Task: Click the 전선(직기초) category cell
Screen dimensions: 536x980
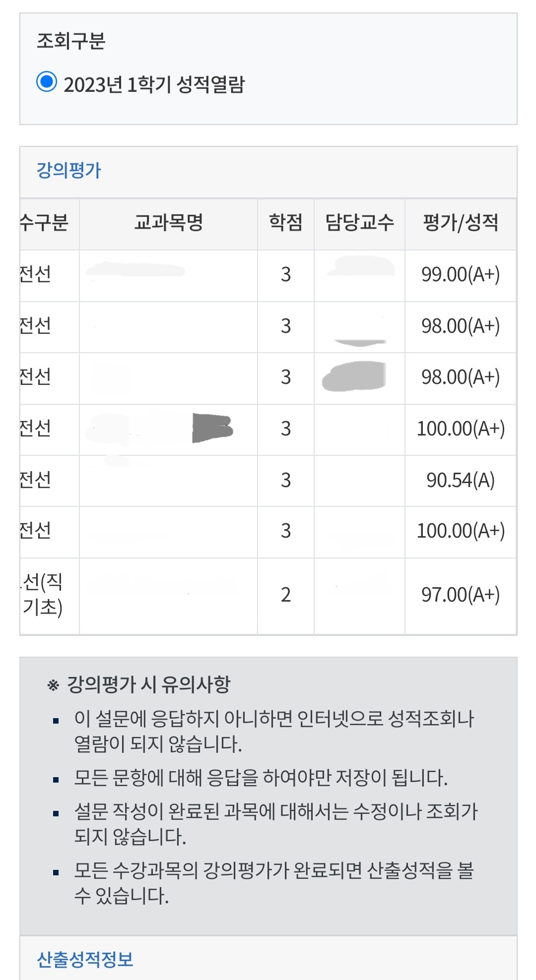Action: click(x=49, y=595)
